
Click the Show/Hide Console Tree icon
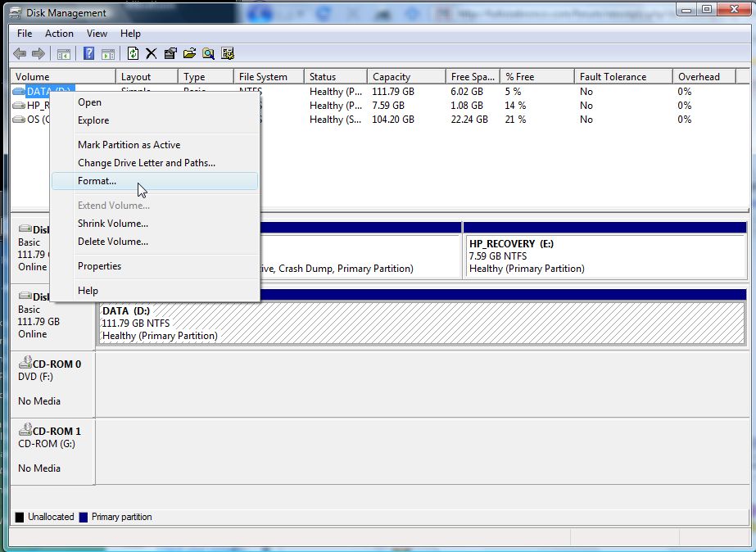[x=63, y=54]
